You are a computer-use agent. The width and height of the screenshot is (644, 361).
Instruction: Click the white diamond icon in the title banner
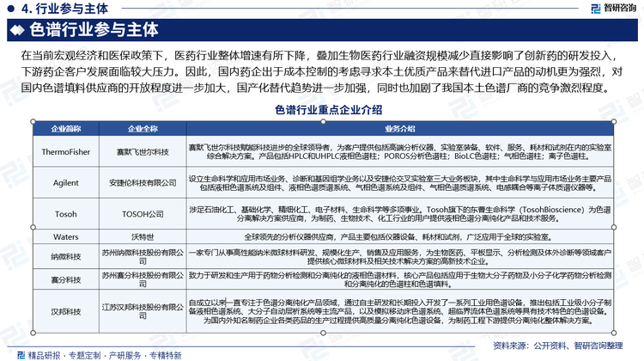coord(17,30)
